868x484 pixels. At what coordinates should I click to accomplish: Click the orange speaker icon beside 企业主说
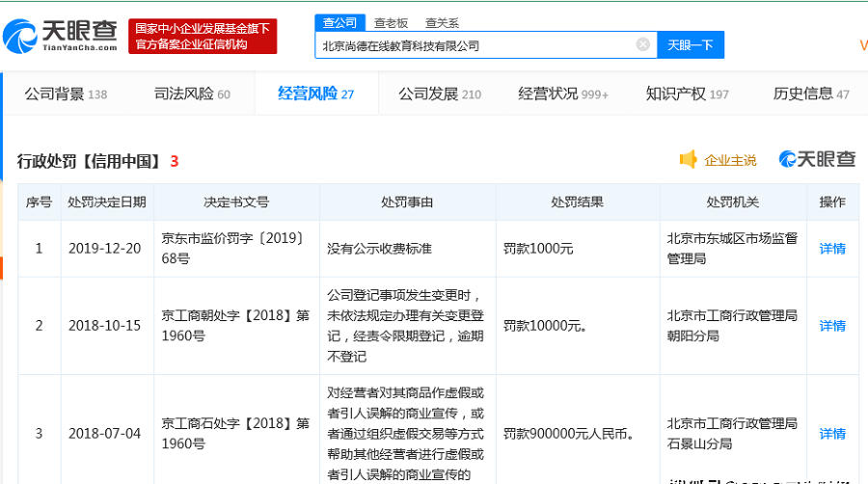click(688, 160)
